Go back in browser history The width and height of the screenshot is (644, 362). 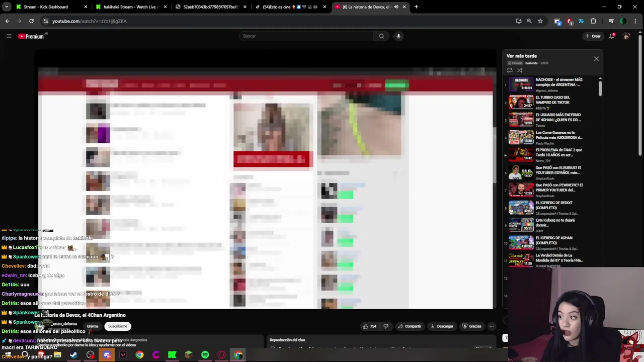click(7, 21)
